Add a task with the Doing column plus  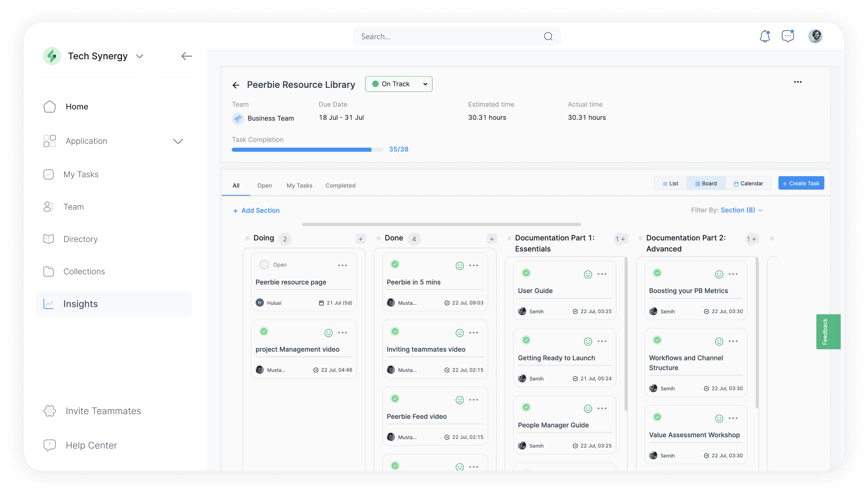pyautogui.click(x=360, y=239)
